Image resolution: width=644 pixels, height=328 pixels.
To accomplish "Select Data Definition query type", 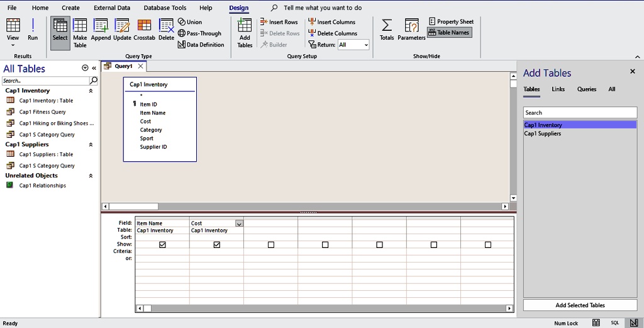I will pyautogui.click(x=201, y=45).
